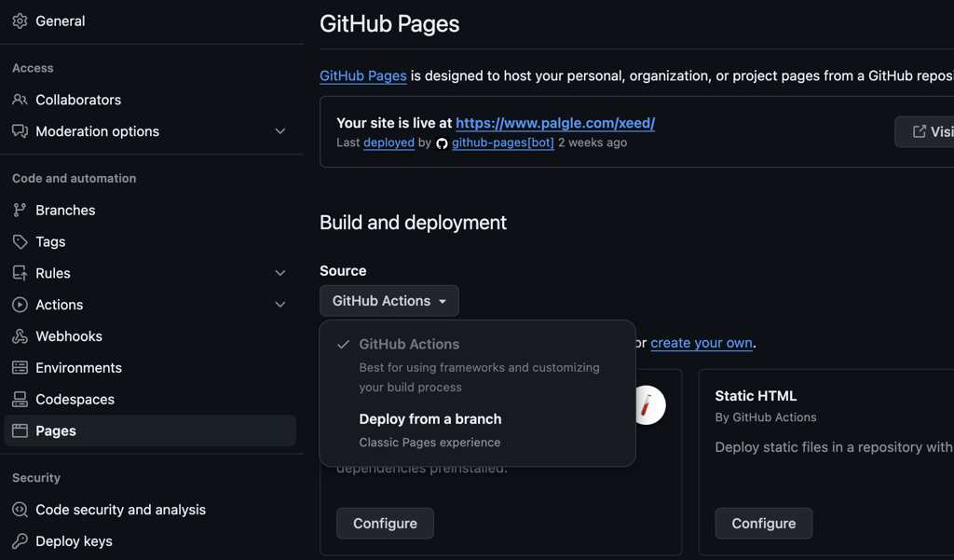Click the external-link icon on Visit button
The height and width of the screenshot is (560, 954).
click(x=920, y=131)
